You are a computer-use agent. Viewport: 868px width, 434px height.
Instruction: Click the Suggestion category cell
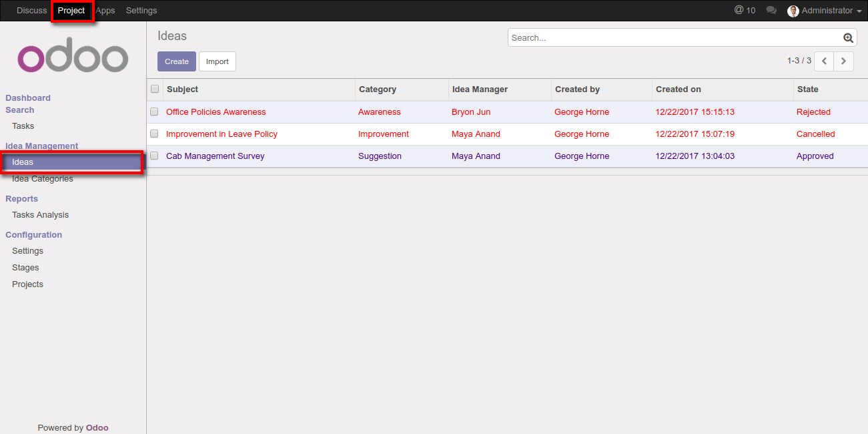click(380, 156)
